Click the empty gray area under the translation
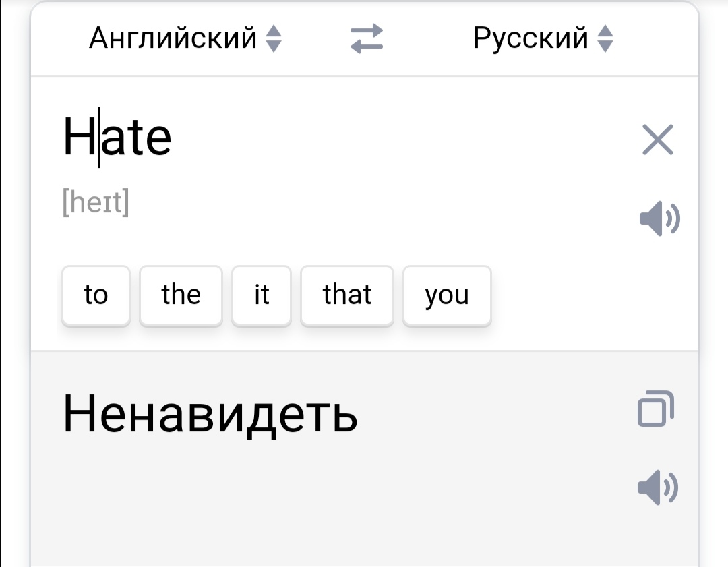This screenshot has width=728, height=567. point(337,512)
